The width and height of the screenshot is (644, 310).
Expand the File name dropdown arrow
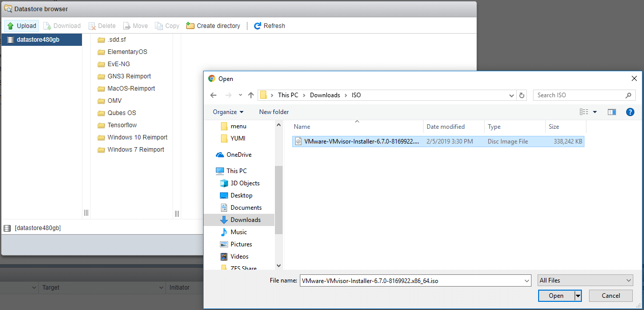pyautogui.click(x=527, y=280)
